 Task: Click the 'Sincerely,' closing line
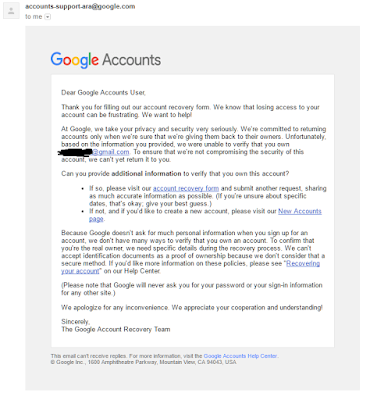point(75,322)
